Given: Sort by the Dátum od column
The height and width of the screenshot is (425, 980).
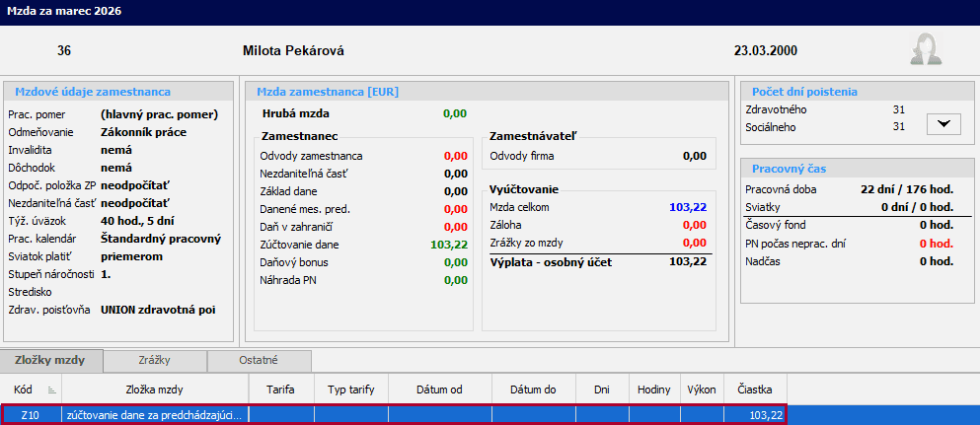Looking at the screenshot, I should coord(439,390).
